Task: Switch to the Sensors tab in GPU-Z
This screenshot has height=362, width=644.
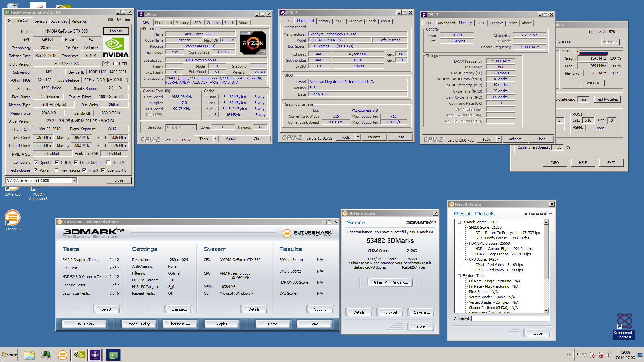Action: tap(41, 21)
